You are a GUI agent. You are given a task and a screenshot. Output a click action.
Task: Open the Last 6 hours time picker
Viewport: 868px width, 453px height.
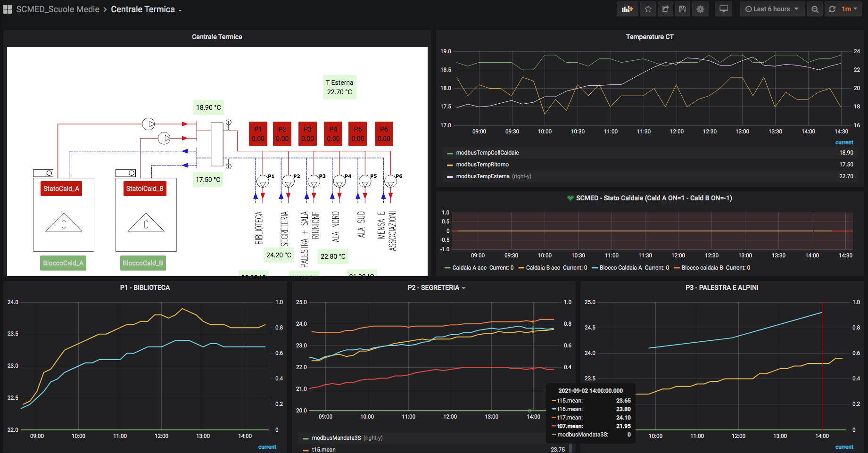(x=772, y=9)
